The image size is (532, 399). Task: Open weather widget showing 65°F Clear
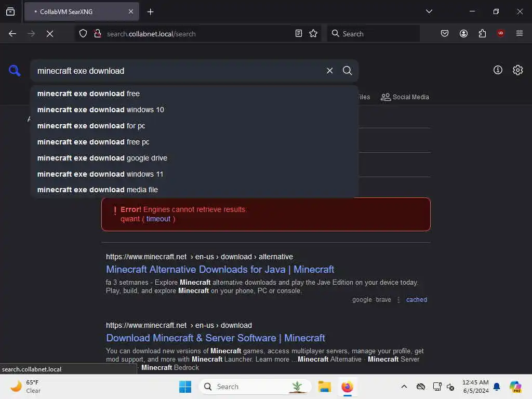click(x=25, y=387)
